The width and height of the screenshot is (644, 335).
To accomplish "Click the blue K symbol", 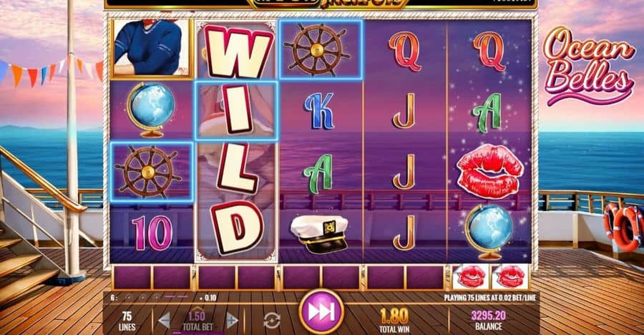I will tap(320, 110).
